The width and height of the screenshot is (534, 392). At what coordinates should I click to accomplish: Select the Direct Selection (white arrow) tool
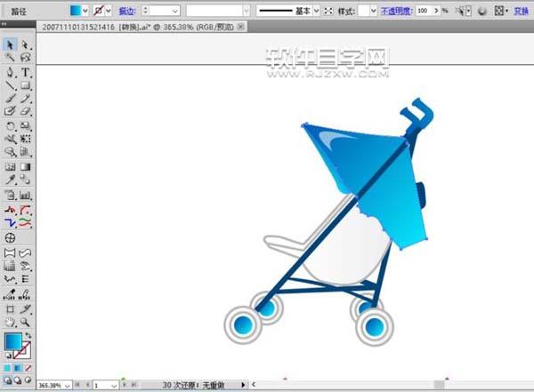pyautogui.click(x=25, y=44)
